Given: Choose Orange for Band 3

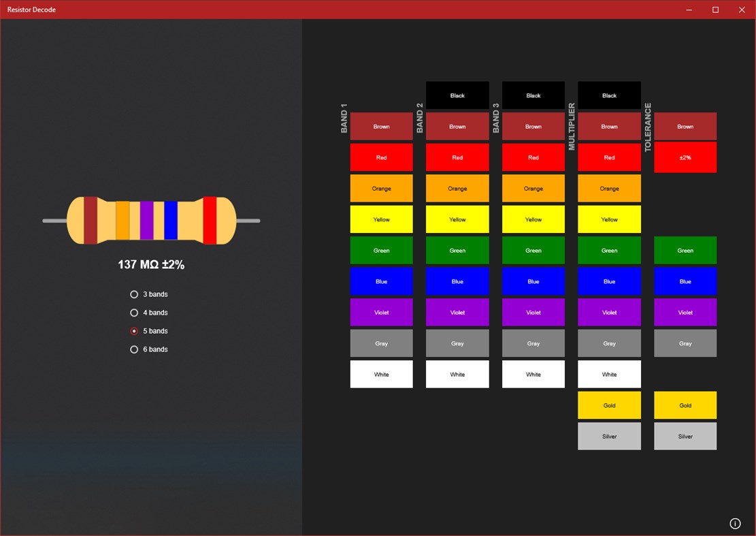Looking at the screenshot, I should (x=533, y=188).
